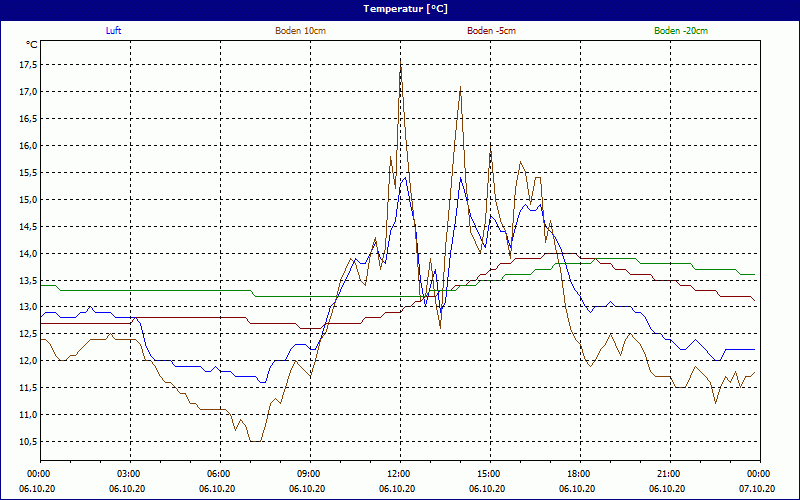800x500 pixels.
Task: Select the 06:00 time axis label
Action: tap(219, 474)
